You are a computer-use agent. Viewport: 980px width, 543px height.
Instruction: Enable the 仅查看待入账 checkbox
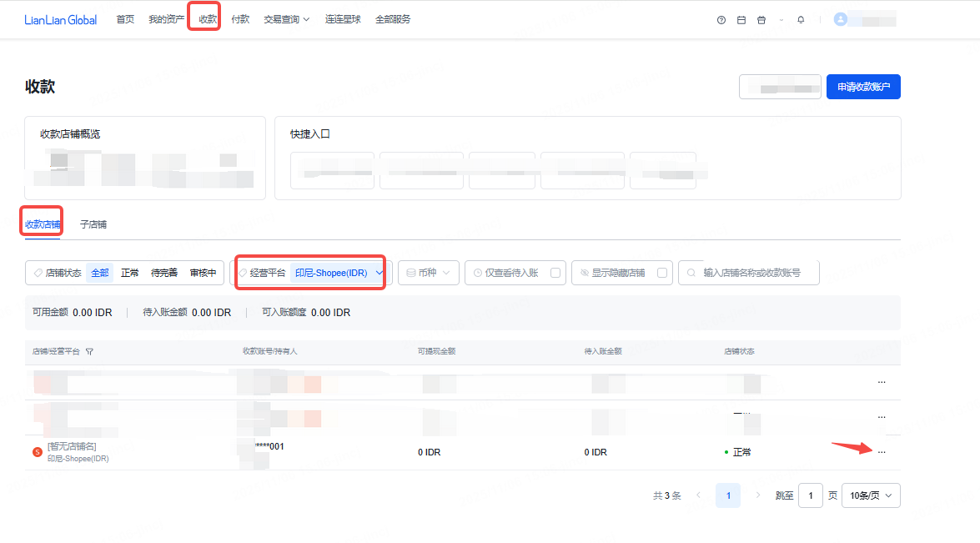555,273
